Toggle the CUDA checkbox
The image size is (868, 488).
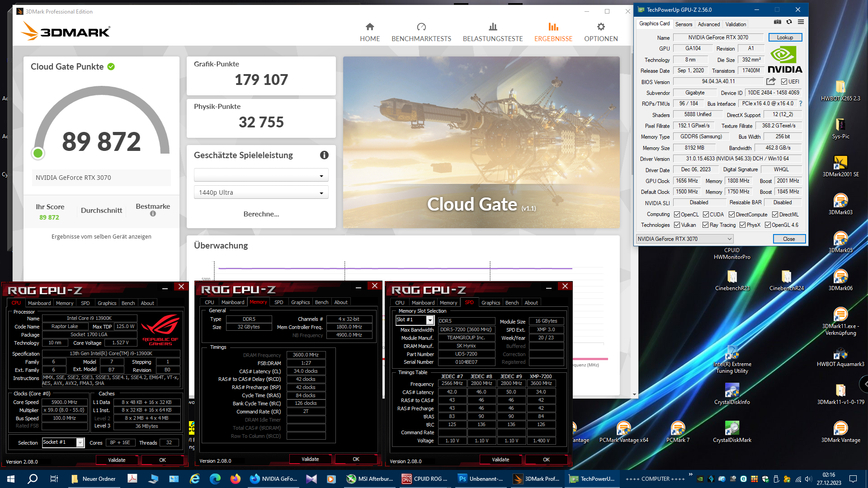706,215
